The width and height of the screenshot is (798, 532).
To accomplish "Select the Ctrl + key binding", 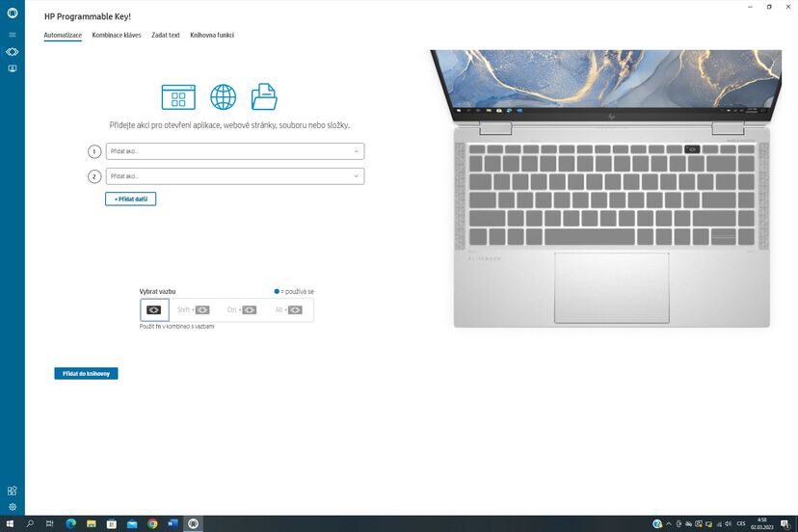I will tap(242, 309).
